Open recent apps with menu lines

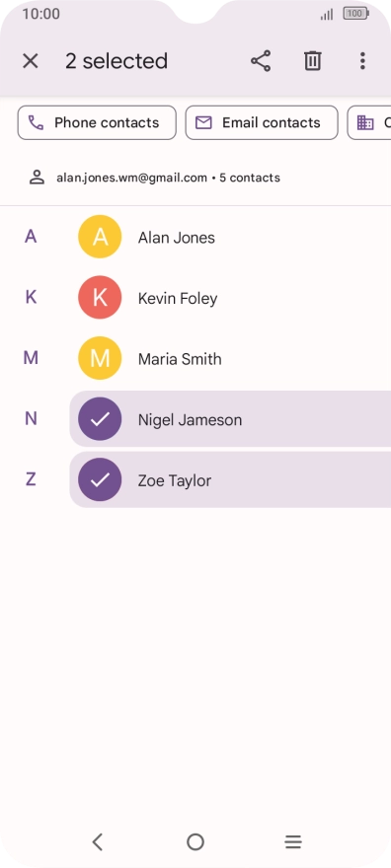293,842
